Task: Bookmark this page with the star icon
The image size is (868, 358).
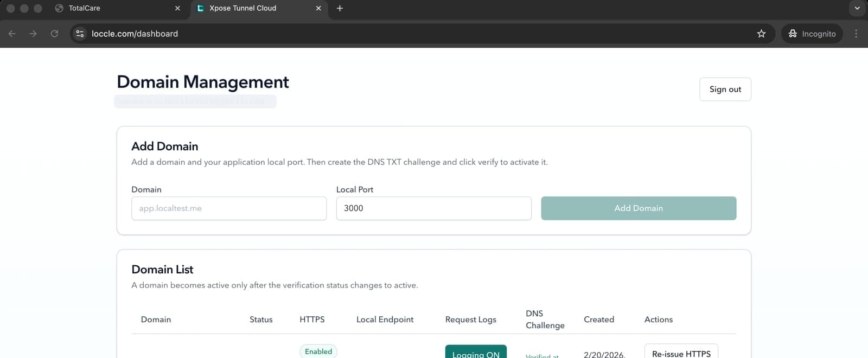Action: pos(761,34)
